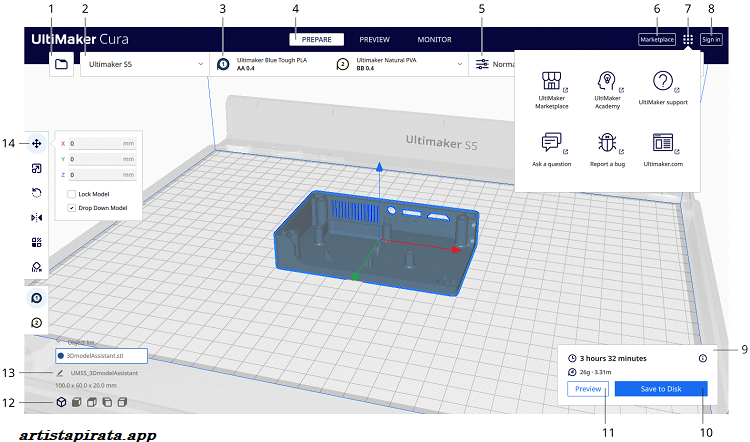Select the Rotate tool
750x442 pixels.
[x=36, y=193]
